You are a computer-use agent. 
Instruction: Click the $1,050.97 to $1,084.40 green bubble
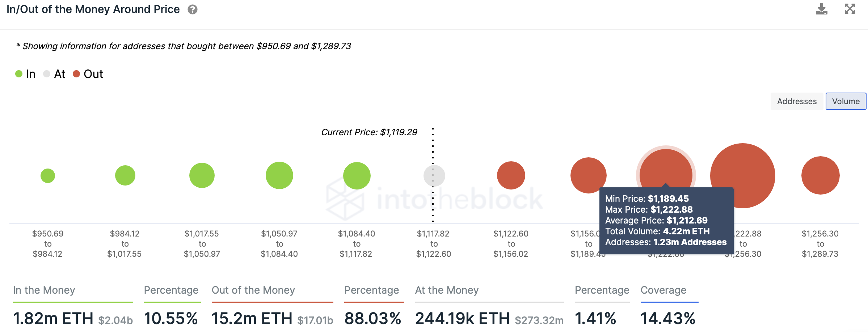click(279, 175)
